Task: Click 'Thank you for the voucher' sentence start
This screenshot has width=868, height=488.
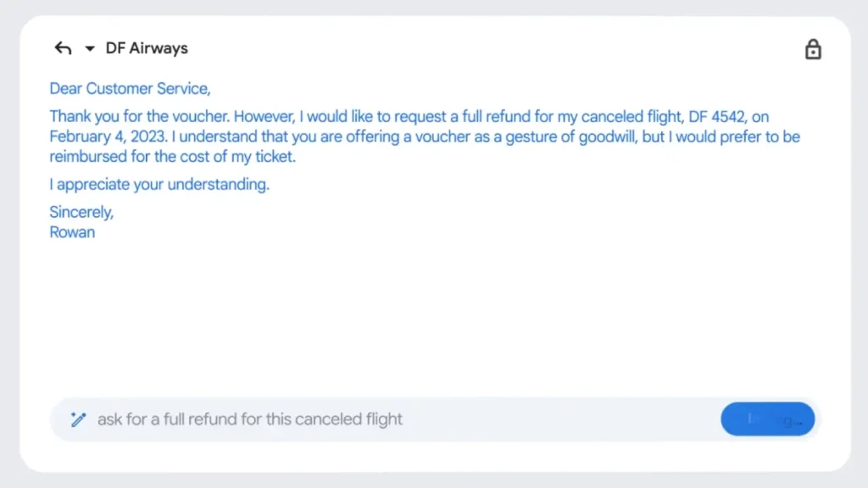Action: [140, 117]
